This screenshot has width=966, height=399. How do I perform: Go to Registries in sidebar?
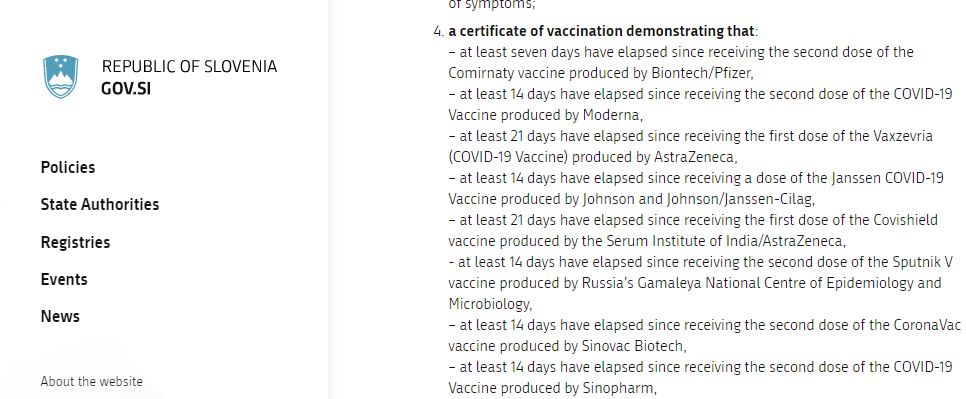[x=75, y=242]
